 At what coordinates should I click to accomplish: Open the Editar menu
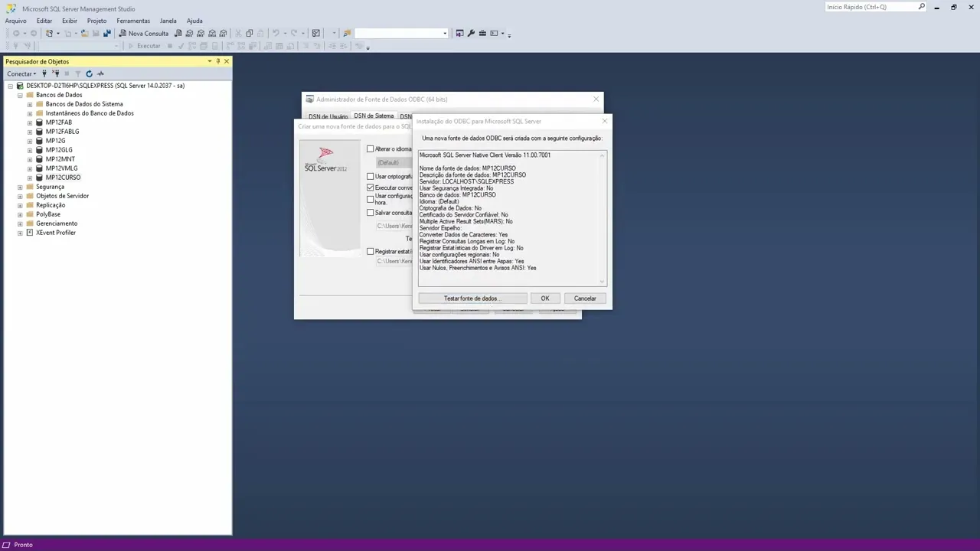(x=44, y=21)
